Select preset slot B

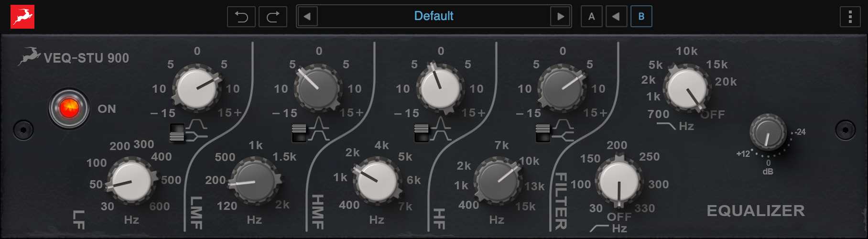click(641, 17)
